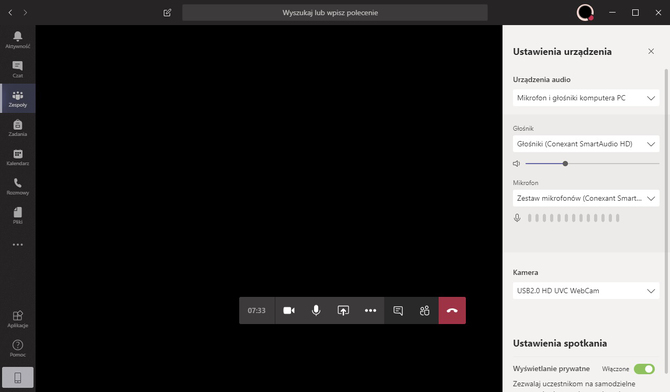Close the Ustawienia urządzenia panel
This screenshot has height=392, width=670.
coord(651,51)
